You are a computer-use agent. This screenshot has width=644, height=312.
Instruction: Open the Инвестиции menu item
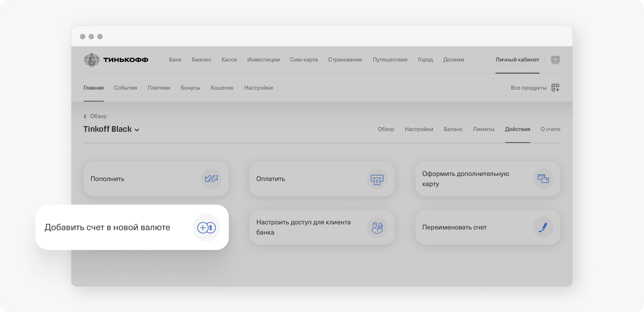[x=263, y=60]
